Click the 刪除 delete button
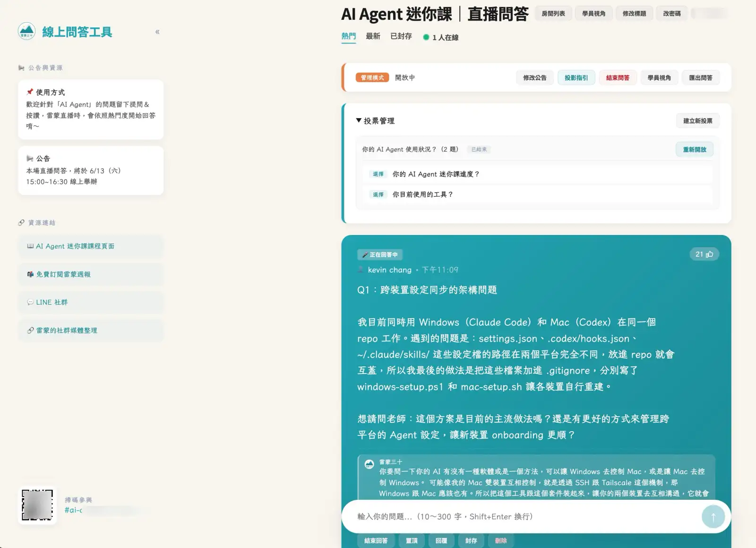756x548 pixels. [x=501, y=540]
